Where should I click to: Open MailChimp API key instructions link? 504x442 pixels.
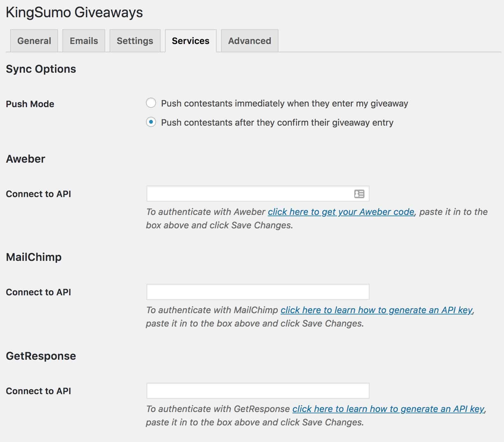coord(377,310)
